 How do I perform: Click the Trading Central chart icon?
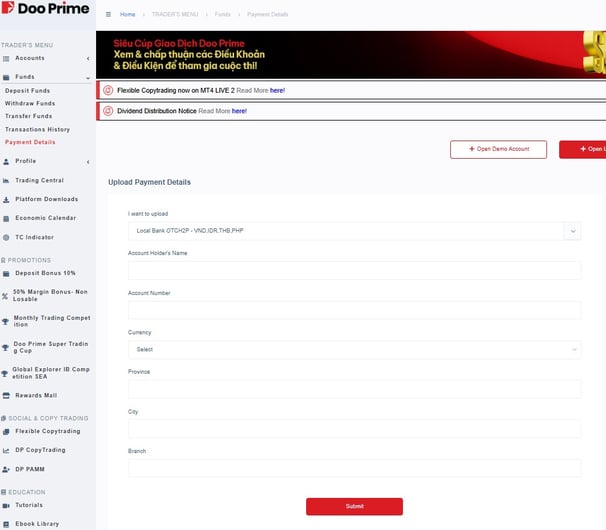[x=6, y=181]
